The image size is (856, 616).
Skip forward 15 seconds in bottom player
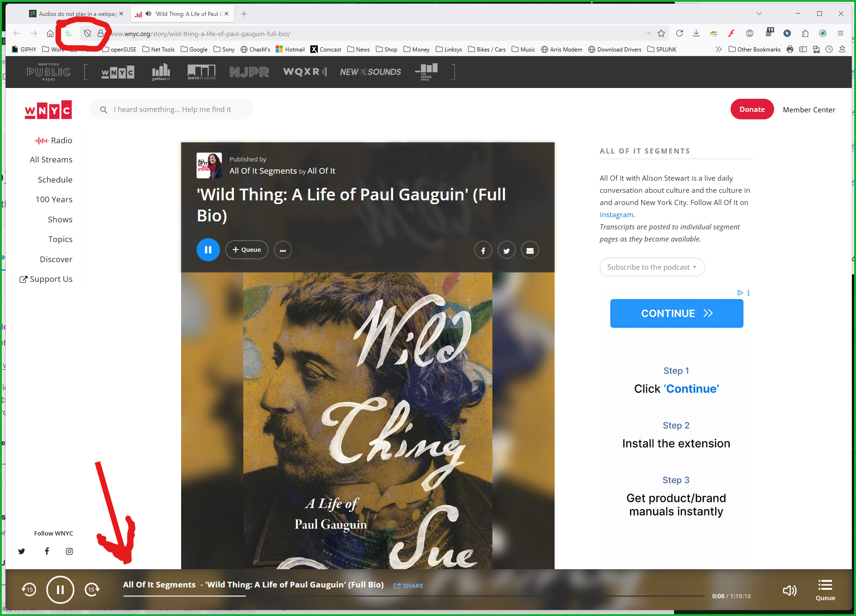click(x=92, y=589)
